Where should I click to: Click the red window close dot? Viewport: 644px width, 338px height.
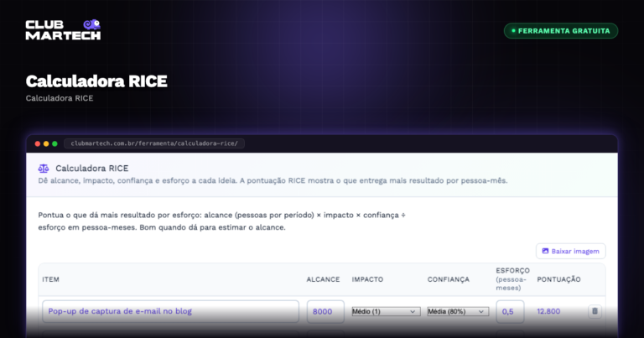point(38,143)
